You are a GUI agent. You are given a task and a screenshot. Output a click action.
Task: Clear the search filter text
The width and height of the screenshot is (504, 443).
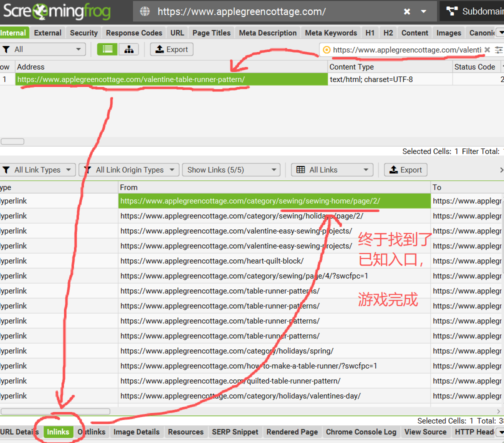click(487, 50)
